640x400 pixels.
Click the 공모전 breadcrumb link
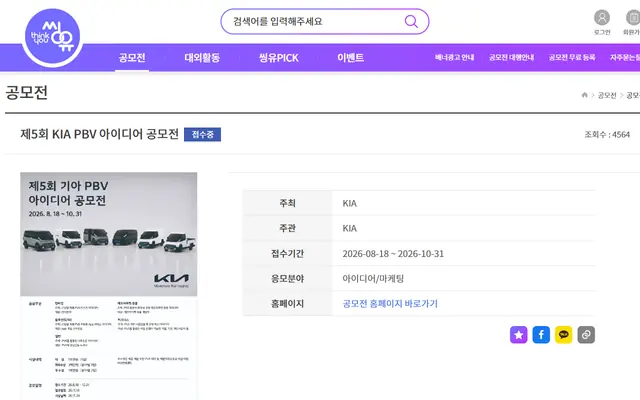[x=607, y=95]
